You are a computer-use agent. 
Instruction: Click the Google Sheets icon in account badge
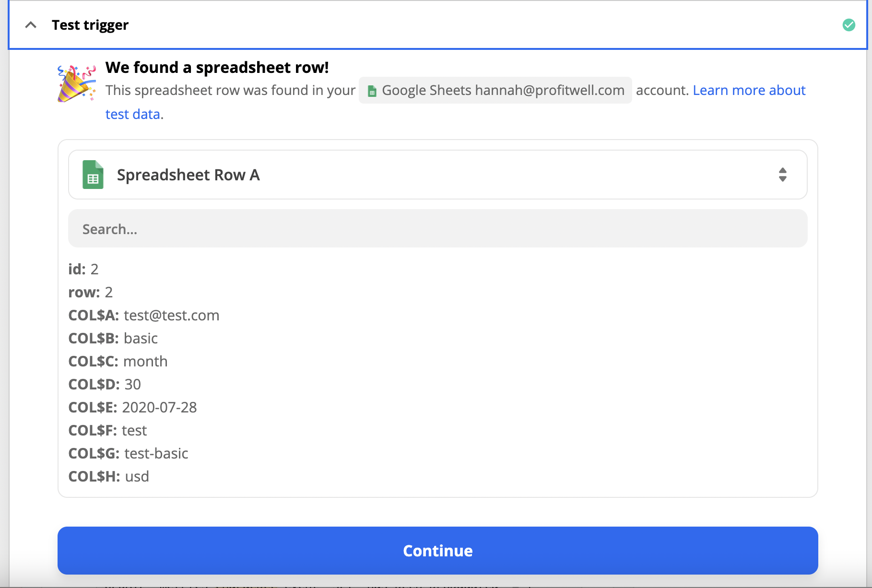coord(372,91)
